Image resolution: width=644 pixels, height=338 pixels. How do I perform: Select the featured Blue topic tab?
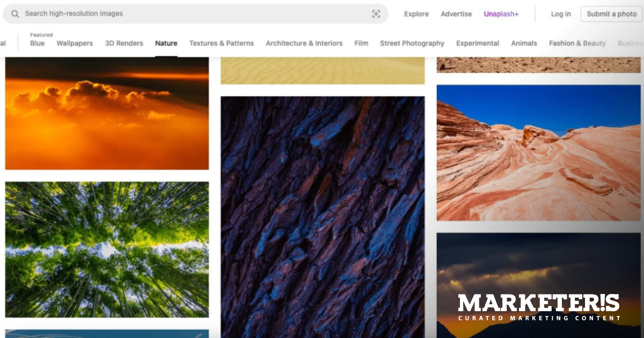[38, 43]
